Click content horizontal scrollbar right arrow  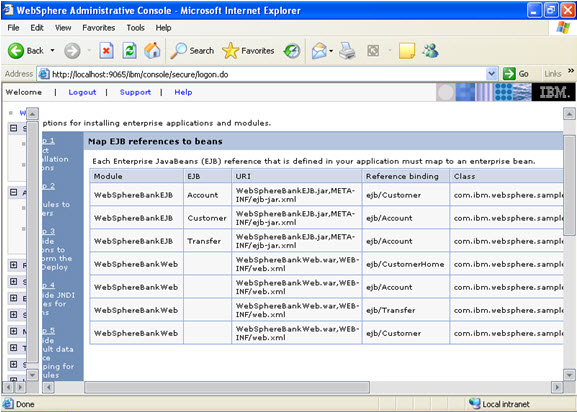557,387
